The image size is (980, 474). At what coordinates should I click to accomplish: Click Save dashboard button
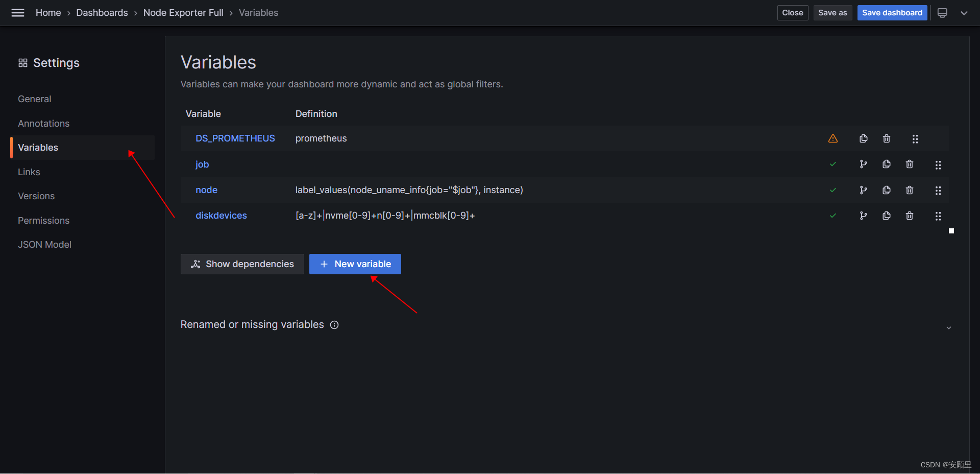(892, 13)
